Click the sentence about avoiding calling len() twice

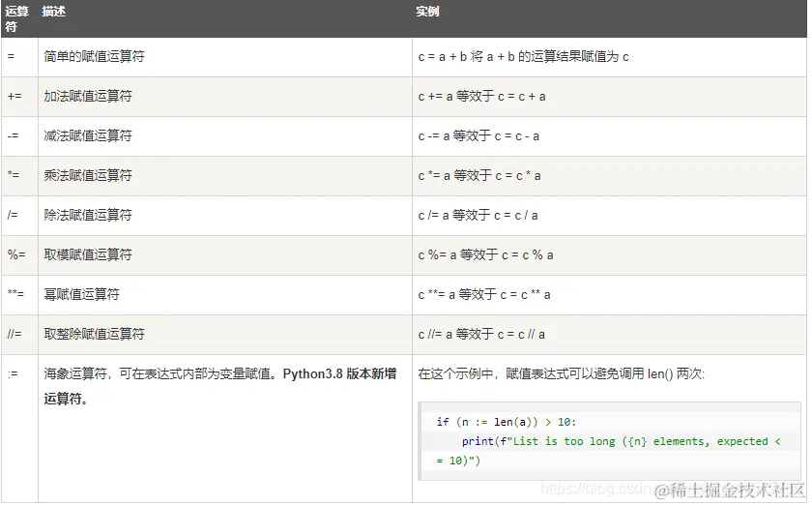(562, 373)
